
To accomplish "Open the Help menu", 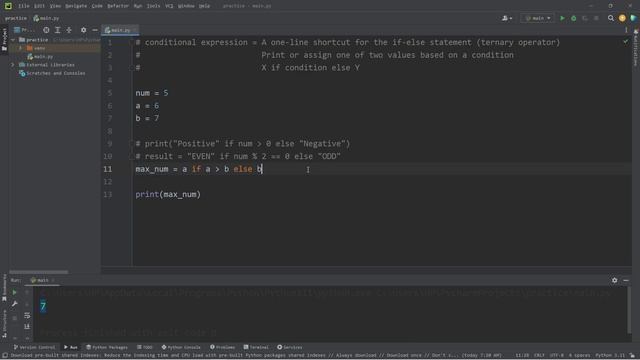I will tap(204, 6).
